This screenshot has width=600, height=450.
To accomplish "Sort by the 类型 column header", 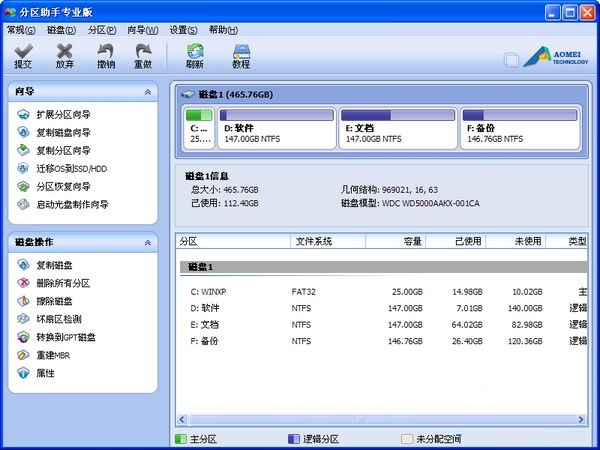I will coord(567,241).
